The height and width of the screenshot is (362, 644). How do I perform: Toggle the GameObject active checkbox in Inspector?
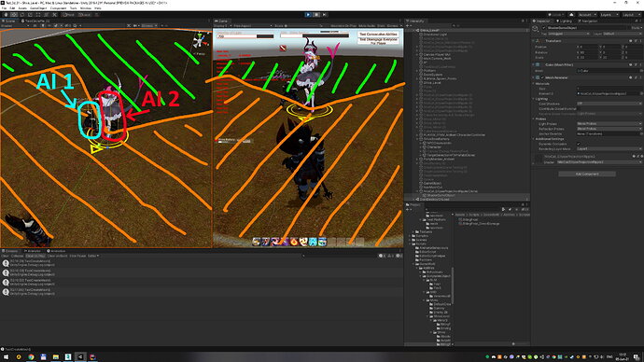point(544,28)
